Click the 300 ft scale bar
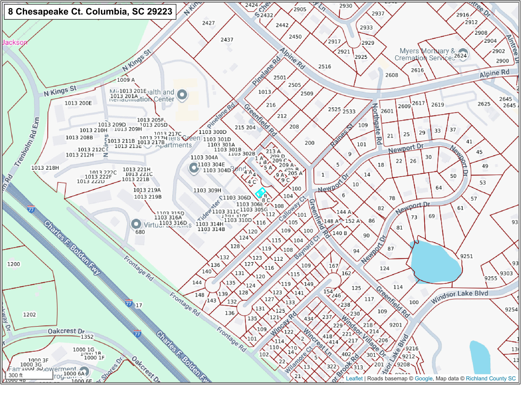 (x=29, y=375)
